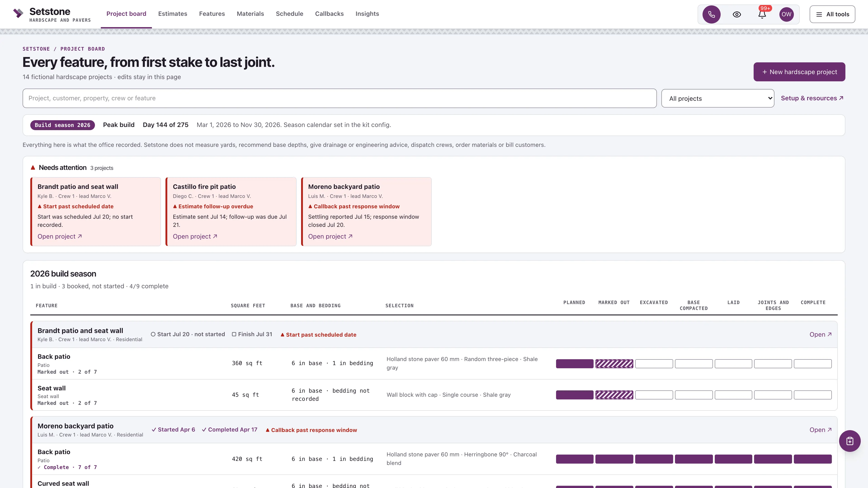Toggle the eye view icon
The width and height of the screenshot is (868, 488).
tap(737, 14)
